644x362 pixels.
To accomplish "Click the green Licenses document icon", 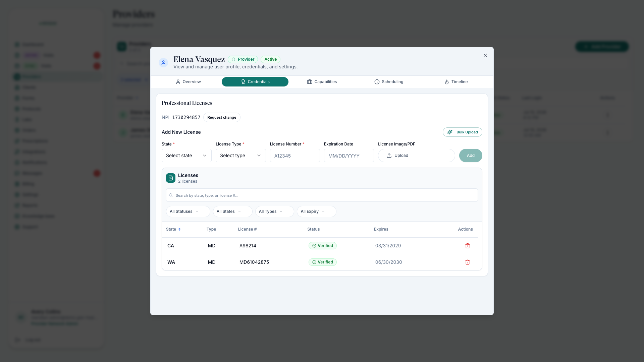I will (171, 178).
